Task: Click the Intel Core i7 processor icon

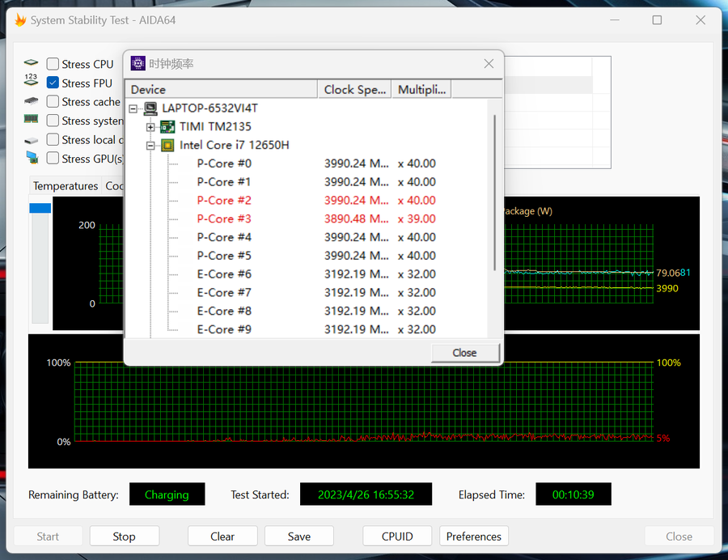Action: coord(167,146)
